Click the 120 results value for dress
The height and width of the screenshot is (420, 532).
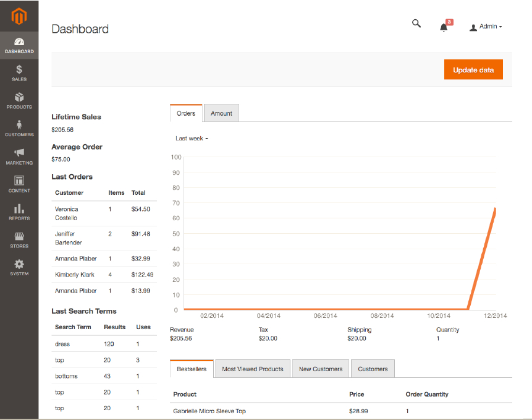109,344
